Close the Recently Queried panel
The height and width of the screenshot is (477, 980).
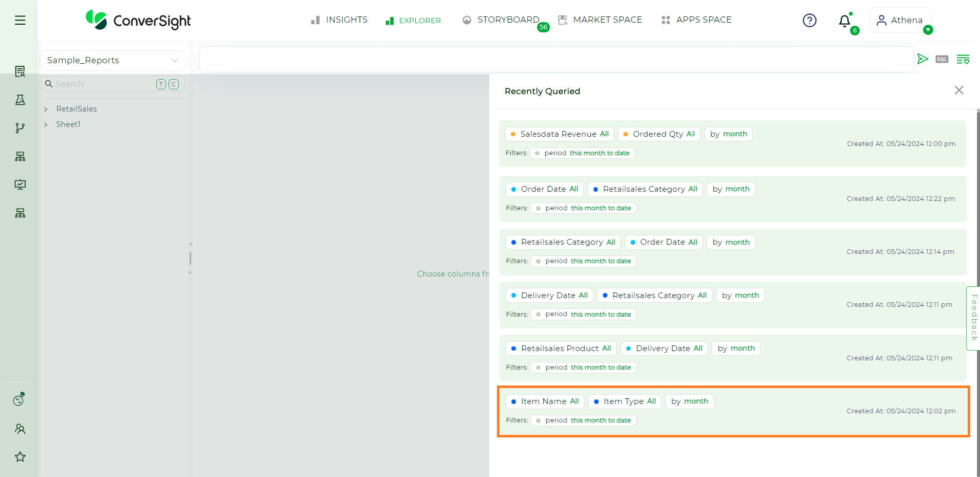[958, 90]
